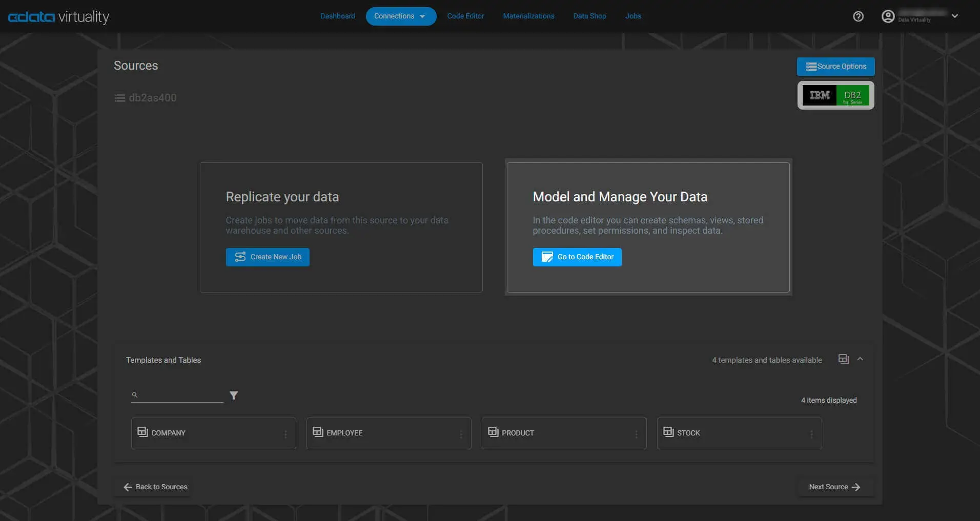Click the PRODUCT table icon
Image resolution: width=980 pixels, height=521 pixels.
pos(493,432)
